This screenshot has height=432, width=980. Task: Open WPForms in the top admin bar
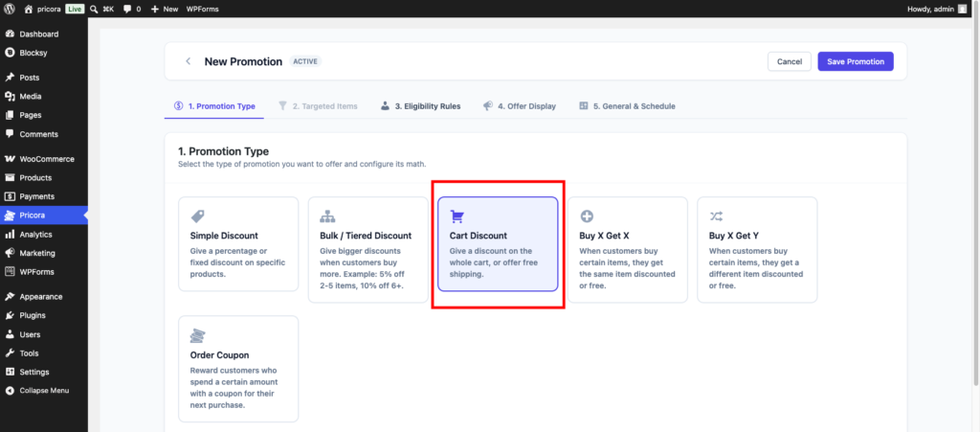[203, 10]
